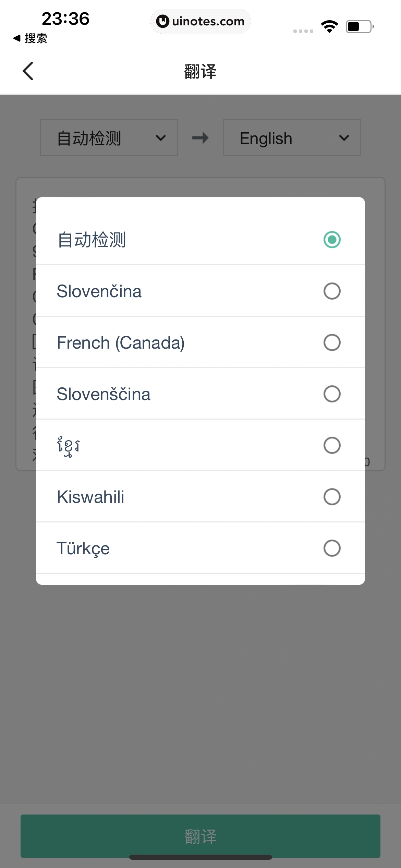This screenshot has width=401, height=868.
Task: Open the 自动检测 source language dropdown
Action: [x=109, y=138]
